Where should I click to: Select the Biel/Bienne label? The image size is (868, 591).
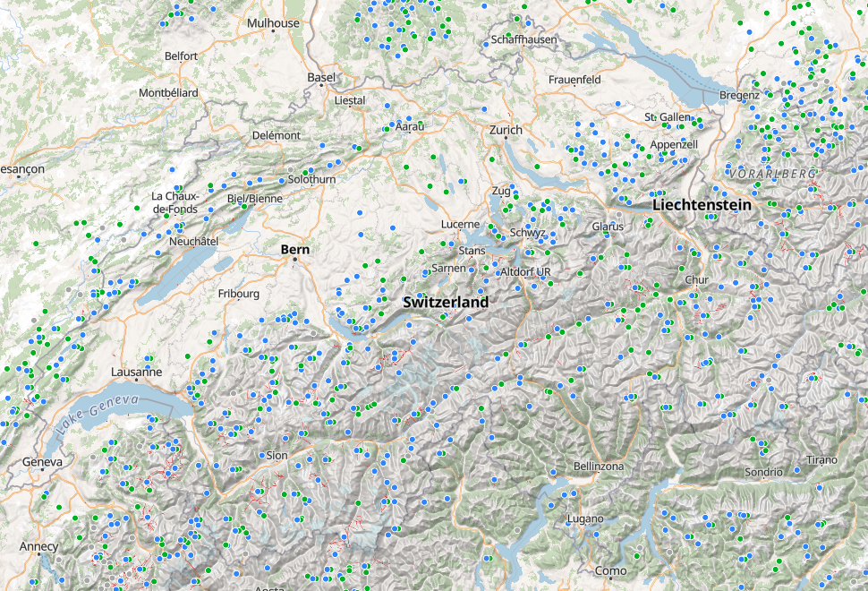(x=255, y=198)
